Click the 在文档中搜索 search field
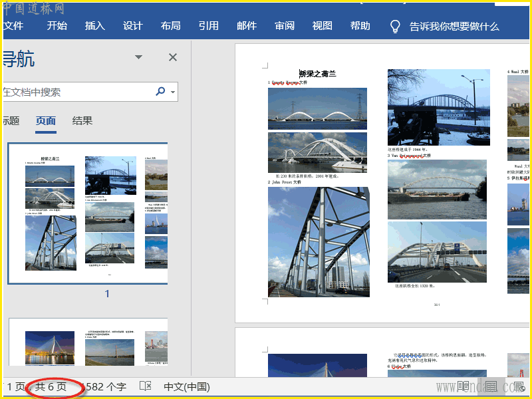Image resolution: width=532 pixels, height=399 pixels. pos(78,92)
